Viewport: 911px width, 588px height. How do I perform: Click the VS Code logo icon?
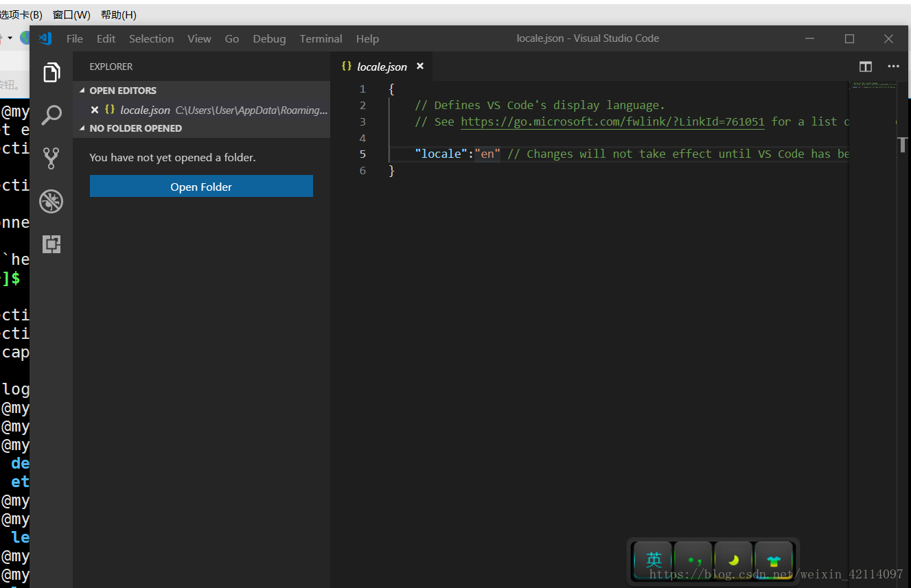point(45,38)
